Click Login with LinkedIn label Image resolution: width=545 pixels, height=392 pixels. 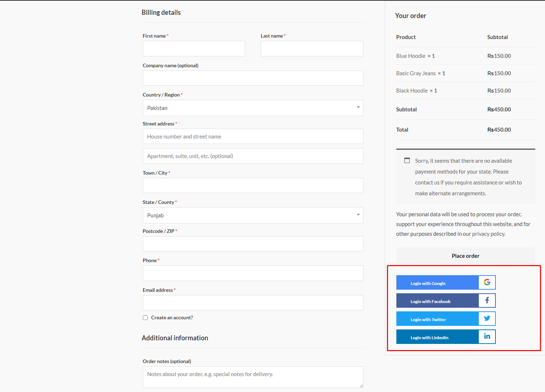[x=429, y=338]
